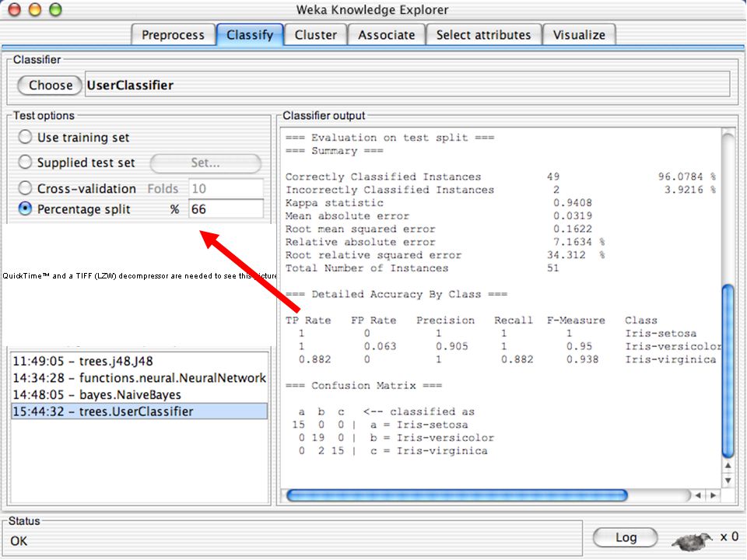Click the percentage split value field showing 66
This screenshot has height=560, width=747.
point(226,209)
